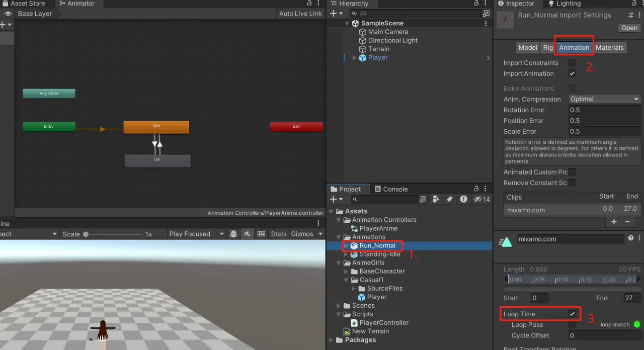Click Rotation Error value field

tap(605, 110)
